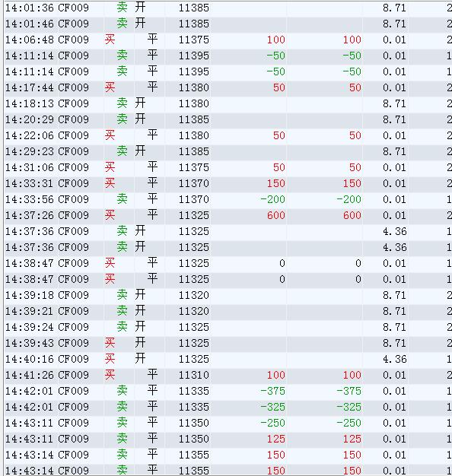The height and width of the screenshot is (476, 452).
Task: Select the 14:33:56 row with -200
Action: coord(228,199)
